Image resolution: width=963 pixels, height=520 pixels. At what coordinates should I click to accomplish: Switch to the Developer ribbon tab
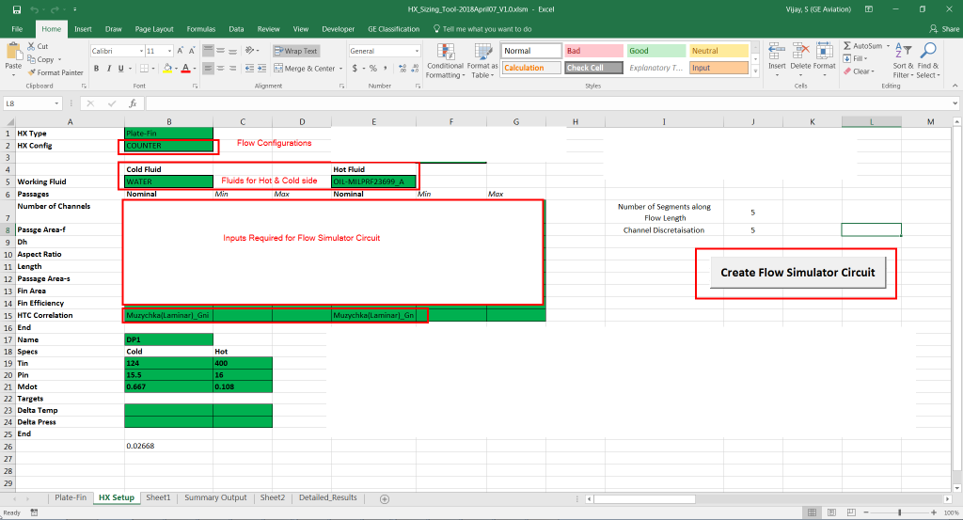click(338, 29)
